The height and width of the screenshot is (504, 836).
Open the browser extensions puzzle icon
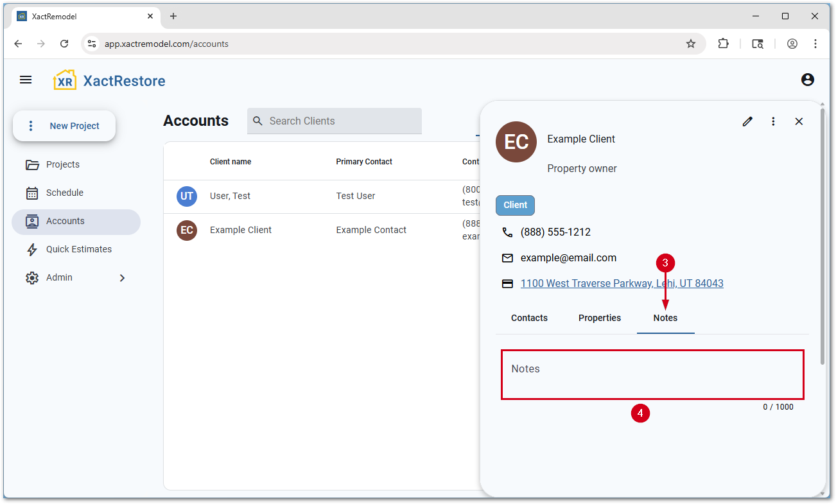(x=724, y=44)
